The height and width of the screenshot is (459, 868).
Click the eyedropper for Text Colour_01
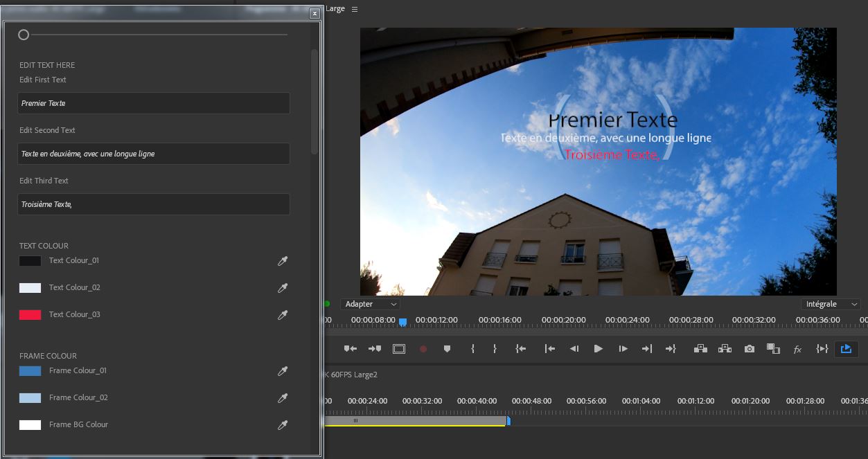[x=283, y=261]
